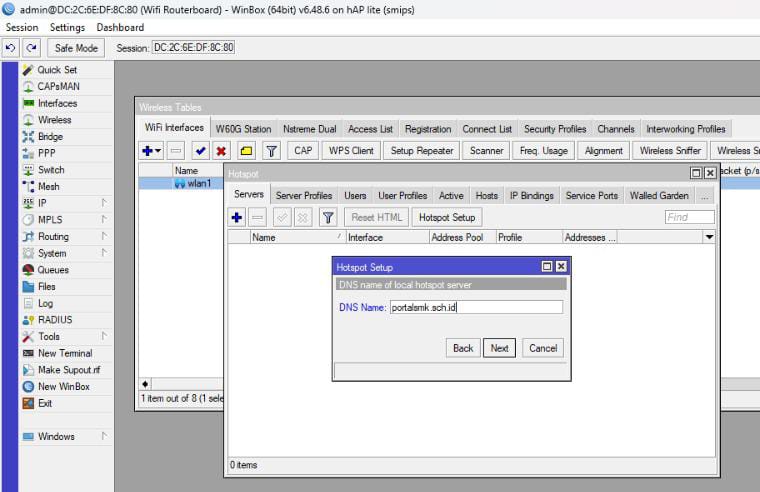Open the CAPsMAN menu
Screen dimensions: 760x492
click(x=58, y=86)
